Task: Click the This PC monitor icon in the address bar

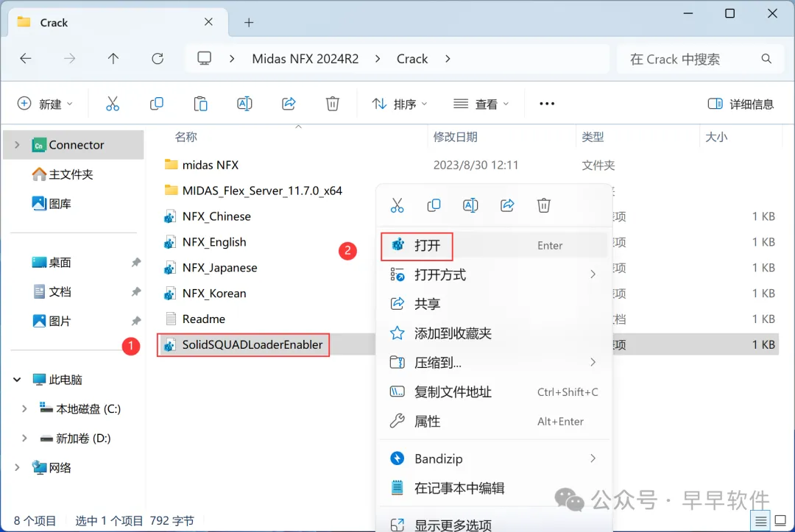Action: click(205, 59)
